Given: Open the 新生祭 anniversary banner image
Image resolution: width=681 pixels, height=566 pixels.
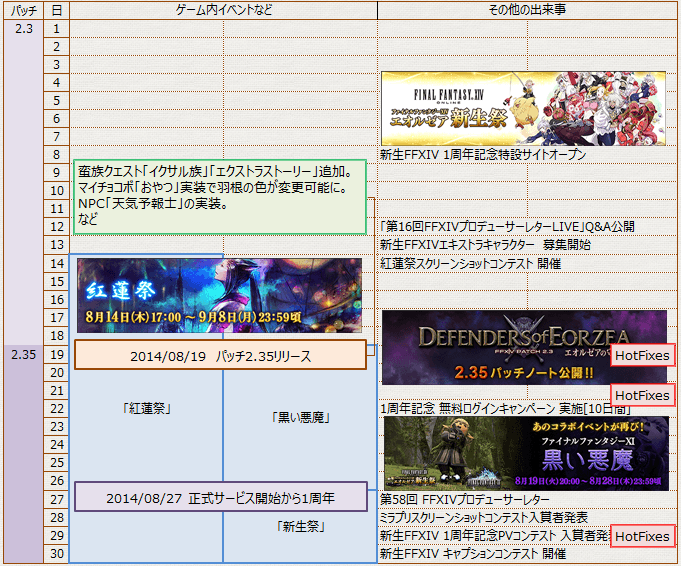Looking at the screenshot, I should coord(523,109).
